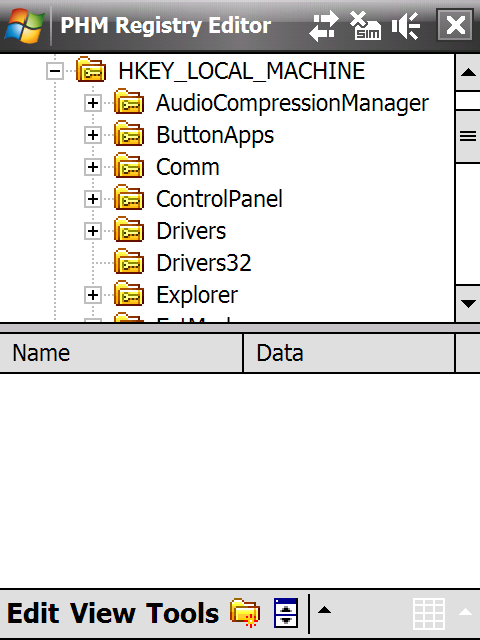Select the Comm folder icon
The image size is (480, 640).
(129, 165)
